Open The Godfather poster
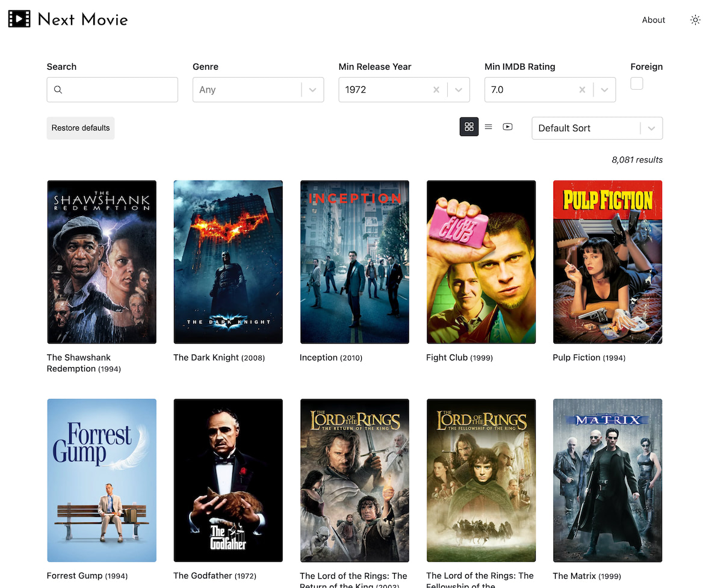Viewport: 709px width, 588px height. 228,480
